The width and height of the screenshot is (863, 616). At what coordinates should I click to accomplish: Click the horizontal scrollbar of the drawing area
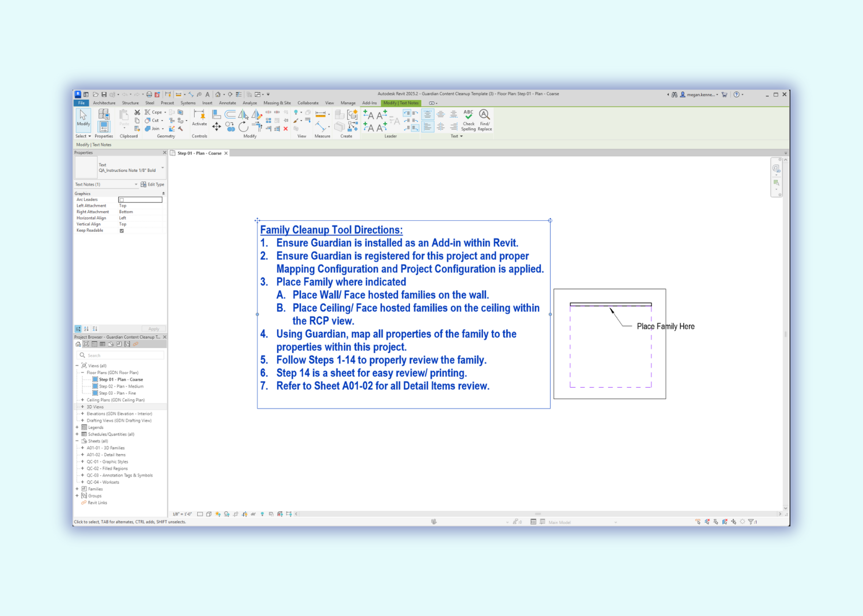[538, 514]
